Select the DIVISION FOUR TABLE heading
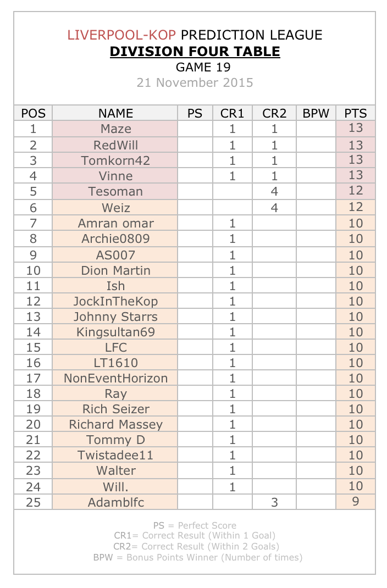387x588 pixels. (x=195, y=51)
